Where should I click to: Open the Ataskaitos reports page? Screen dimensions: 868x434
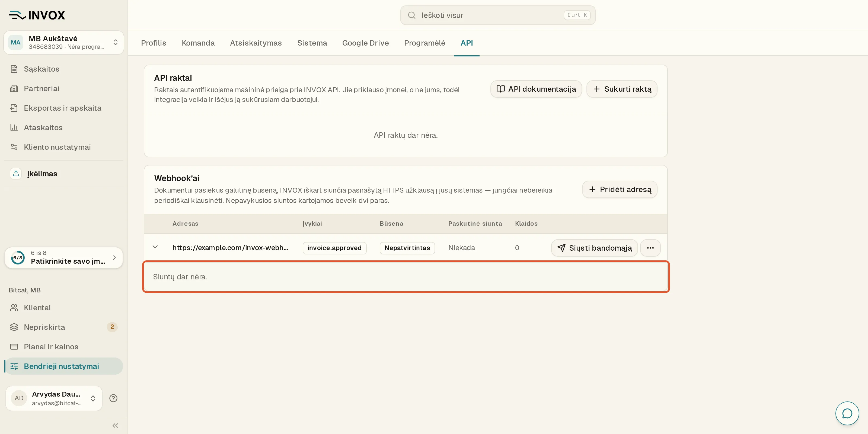pos(63,127)
